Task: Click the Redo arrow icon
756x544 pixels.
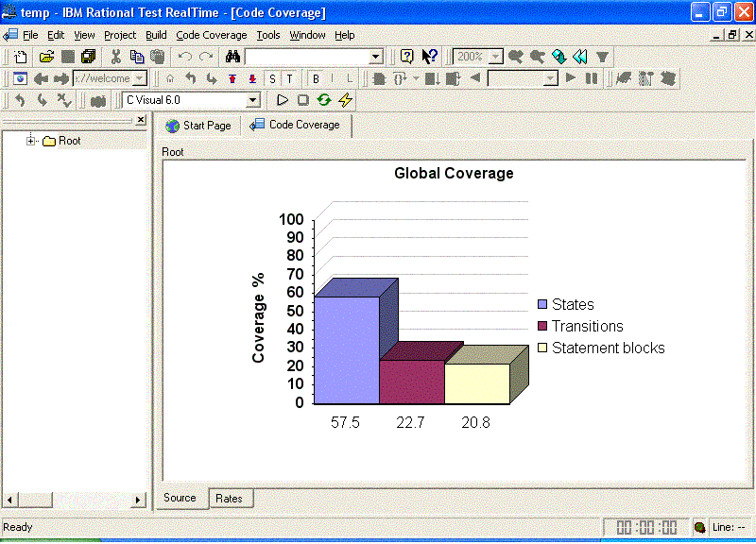Action: pyautogui.click(x=206, y=57)
